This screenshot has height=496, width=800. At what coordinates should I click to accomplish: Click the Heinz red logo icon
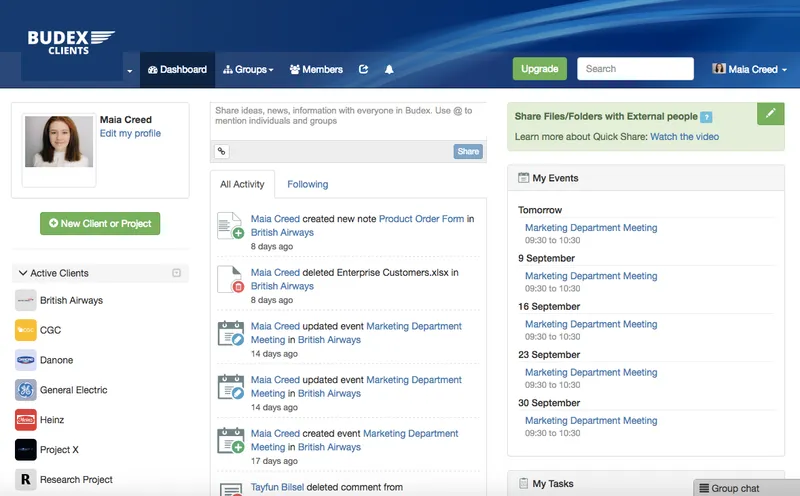coord(26,419)
